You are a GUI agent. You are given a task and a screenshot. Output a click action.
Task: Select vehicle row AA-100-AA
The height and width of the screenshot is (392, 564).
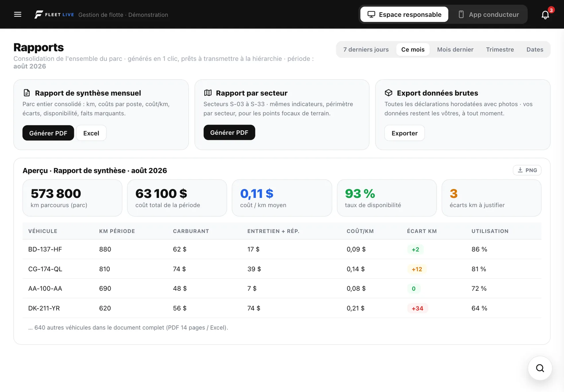point(282,288)
